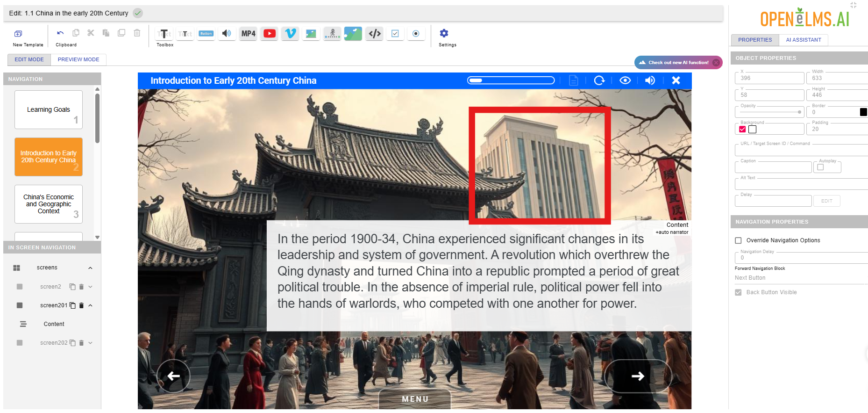Check Override Navigation Options
The image size is (868, 413).
tap(738, 240)
